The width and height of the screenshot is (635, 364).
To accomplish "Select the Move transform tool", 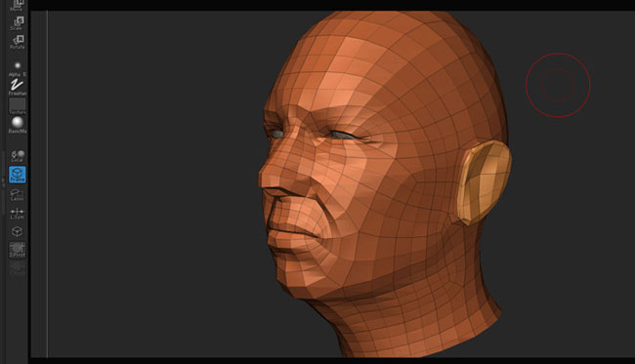I will pyautogui.click(x=17, y=5).
